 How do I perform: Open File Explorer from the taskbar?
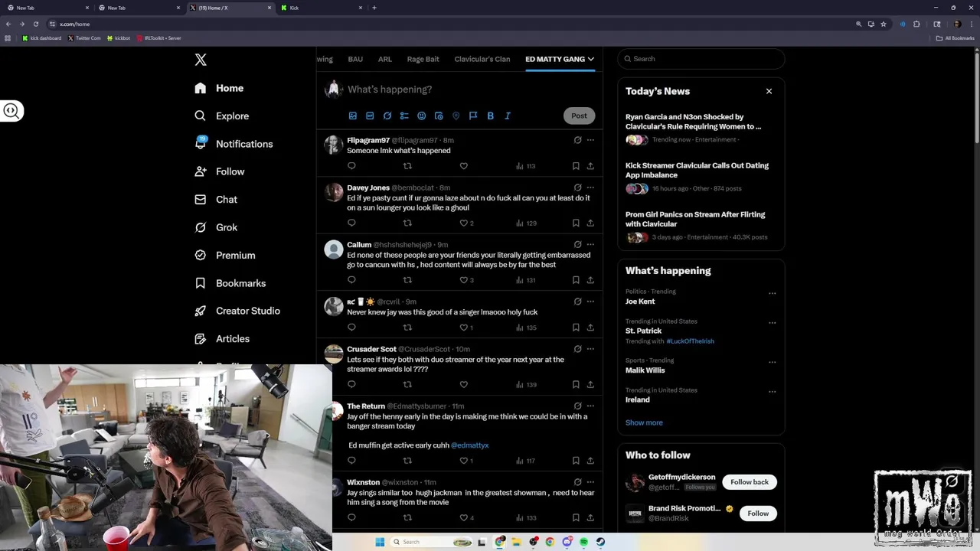click(x=517, y=542)
